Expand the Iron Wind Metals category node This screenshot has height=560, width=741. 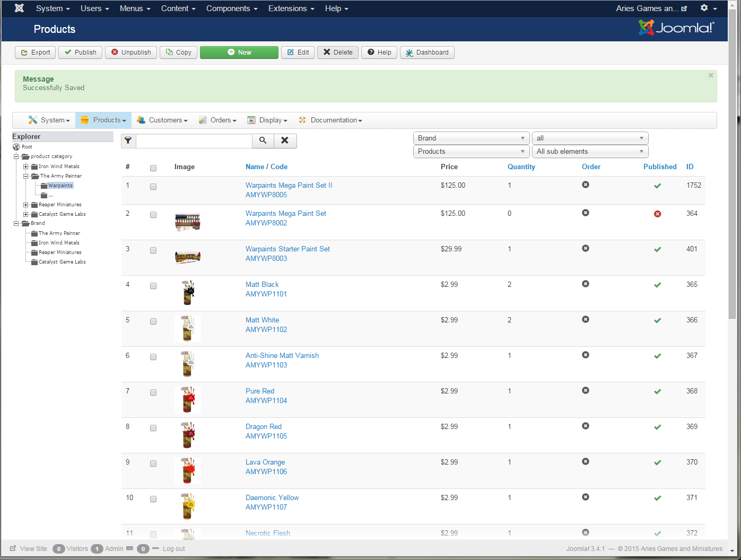[26, 167]
